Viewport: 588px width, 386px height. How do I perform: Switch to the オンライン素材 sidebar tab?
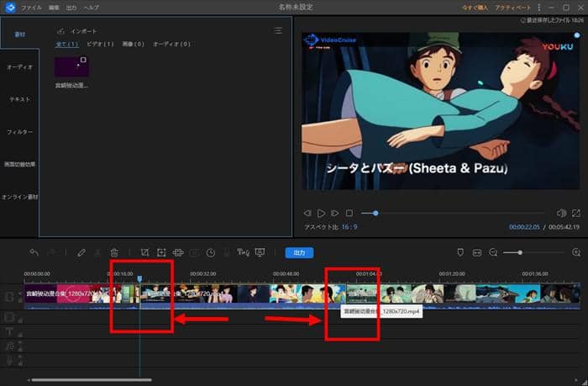[x=19, y=197]
